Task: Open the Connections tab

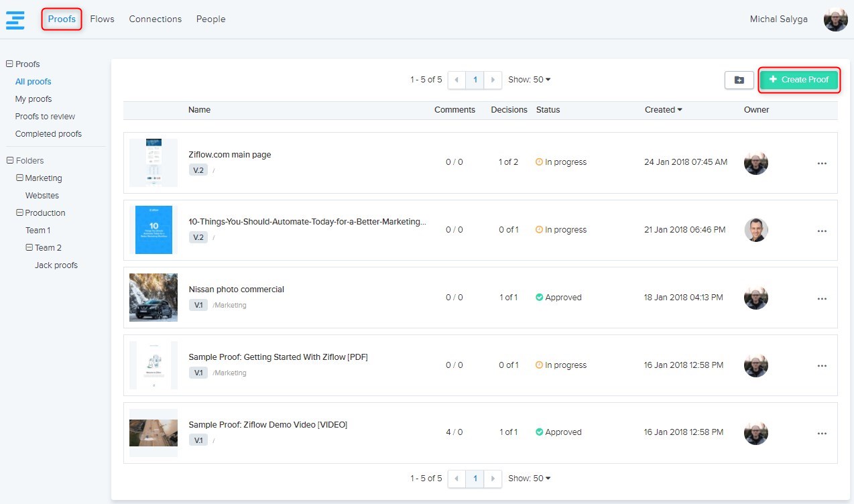Action: (155, 19)
